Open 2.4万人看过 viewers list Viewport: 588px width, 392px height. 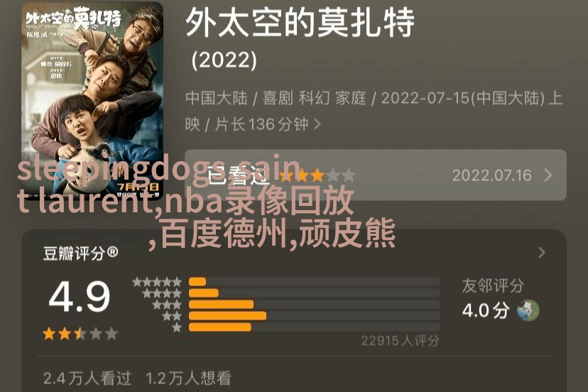click(87, 379)
